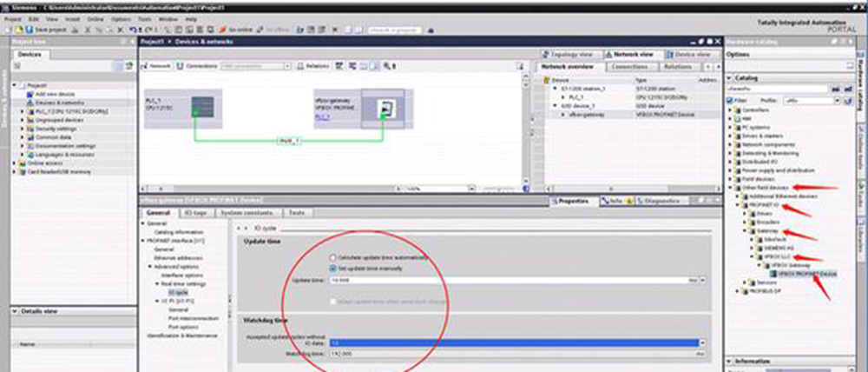Open the Info tab in inspector
Screen dimensions: 868x372
click(x=617, y=201)
